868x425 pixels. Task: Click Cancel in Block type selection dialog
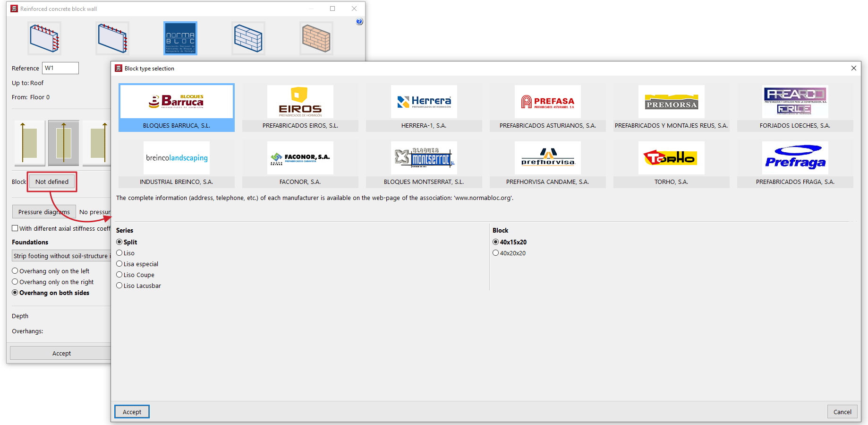pos(842,412)
